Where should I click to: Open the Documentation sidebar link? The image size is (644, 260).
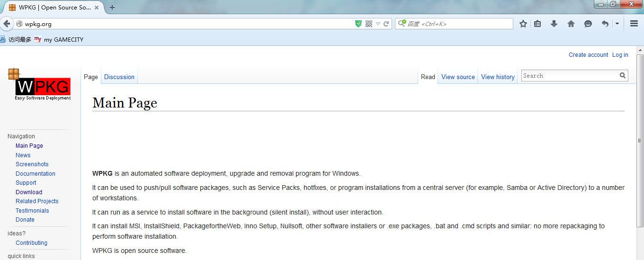pos(36,173)
